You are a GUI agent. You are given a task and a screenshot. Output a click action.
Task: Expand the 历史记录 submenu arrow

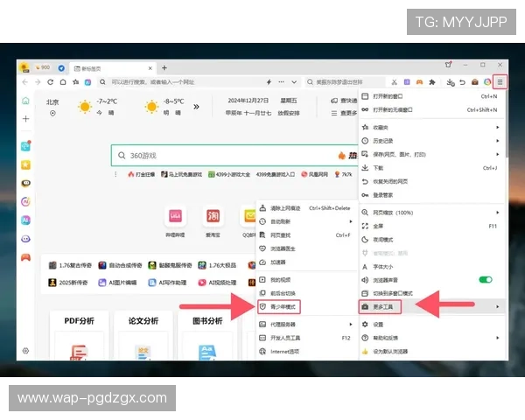(498, 141)
